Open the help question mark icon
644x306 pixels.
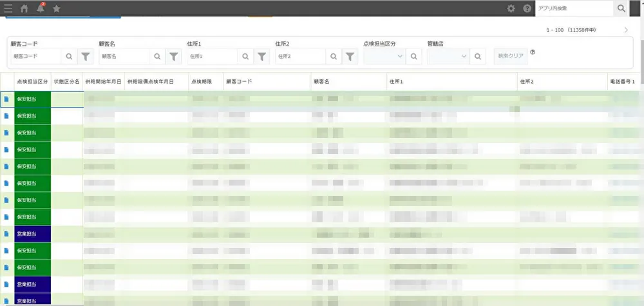[527, 8]
